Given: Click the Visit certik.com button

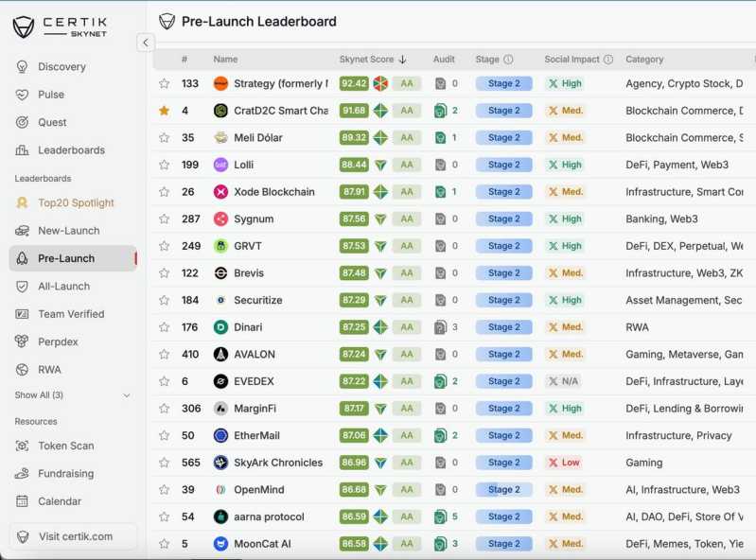Looking at the screenshot, I should (73, 536).
